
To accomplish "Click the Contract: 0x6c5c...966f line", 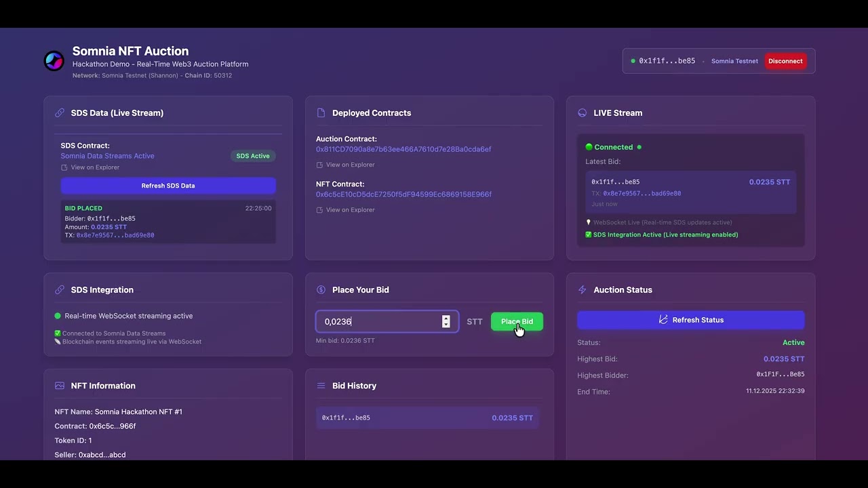I will coord(95,426).
